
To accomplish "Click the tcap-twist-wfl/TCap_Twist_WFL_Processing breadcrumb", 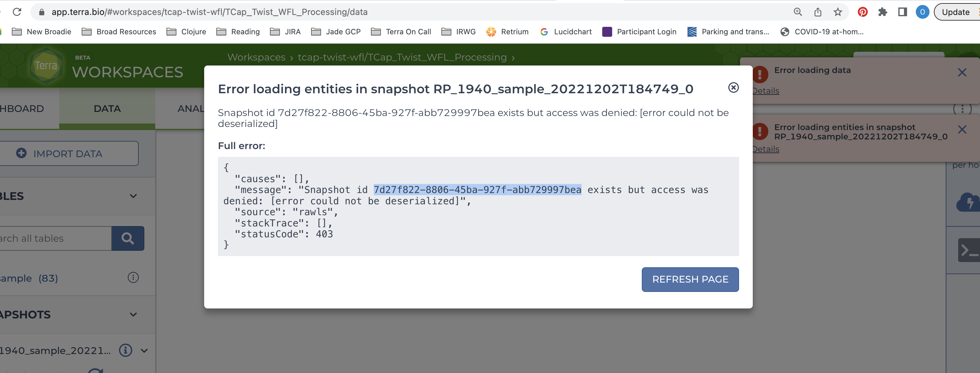I will (402, 57).
